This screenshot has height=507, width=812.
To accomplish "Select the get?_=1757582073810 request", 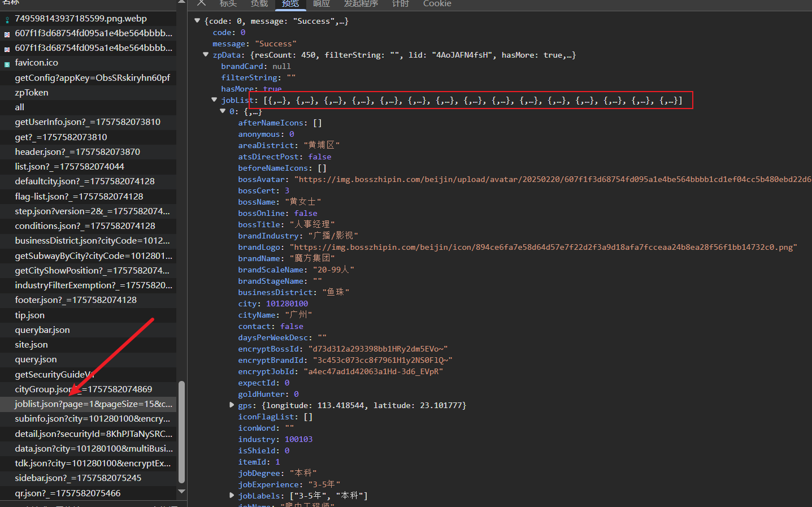I will click(88, 137).
